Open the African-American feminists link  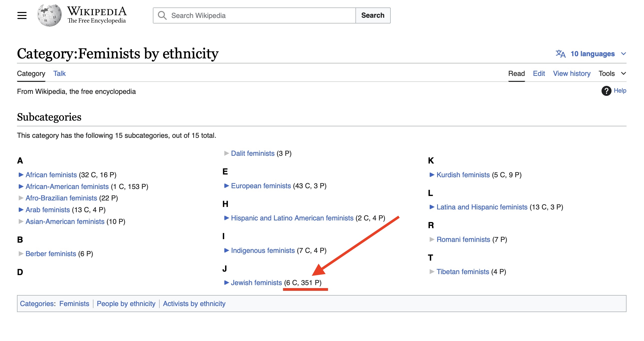[67, 186]
